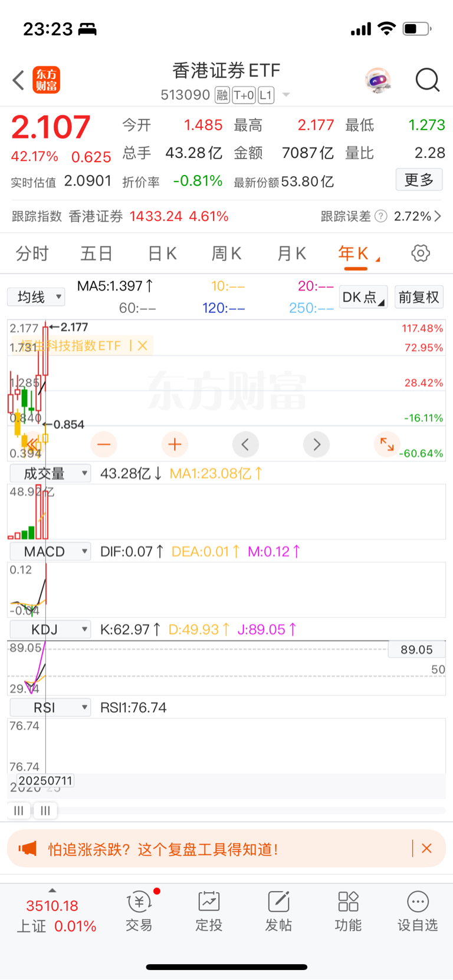Dismiss the review tool banner
Screen dimensions: 453x980
click(427, 849)
